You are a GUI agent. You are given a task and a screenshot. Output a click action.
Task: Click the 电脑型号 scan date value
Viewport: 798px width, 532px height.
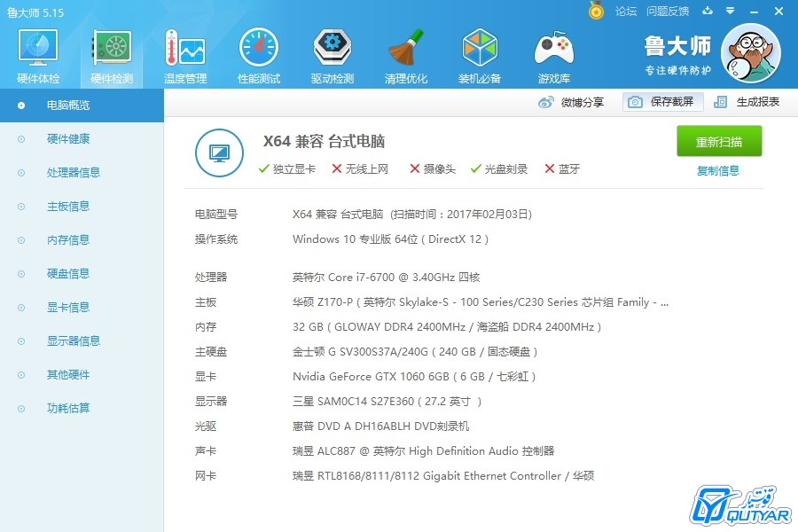412,215
